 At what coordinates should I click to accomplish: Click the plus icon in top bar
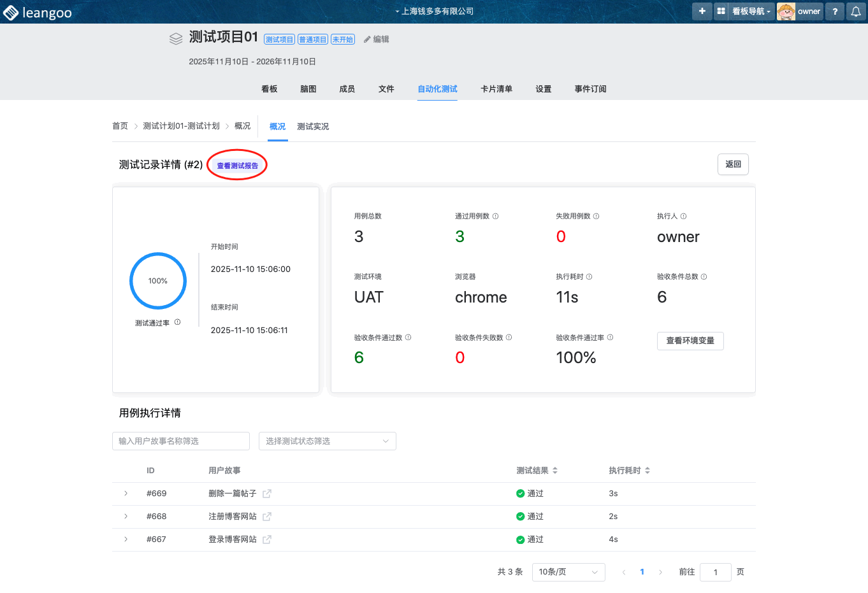[702, 11]
